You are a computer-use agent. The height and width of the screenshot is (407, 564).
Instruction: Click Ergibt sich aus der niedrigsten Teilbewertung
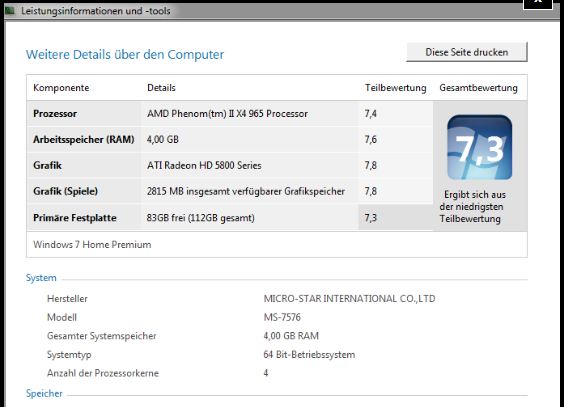click(x=472, y=207)
